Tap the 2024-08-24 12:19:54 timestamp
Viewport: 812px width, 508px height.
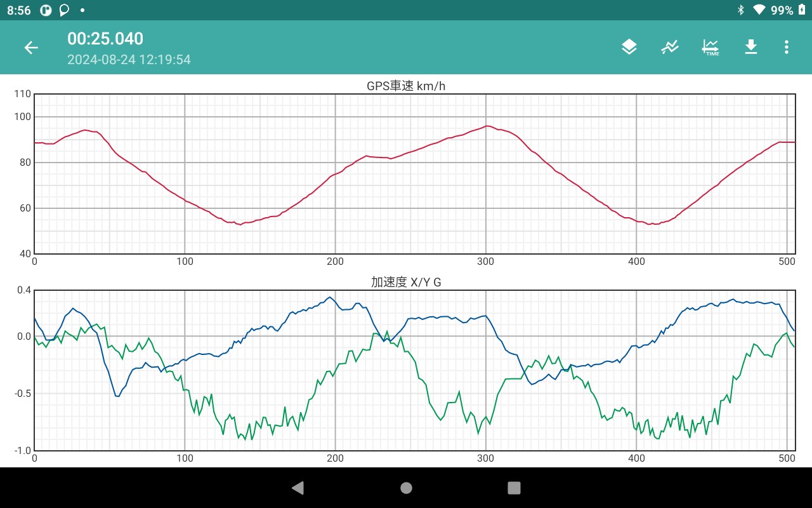pyautogui.click(x=129, y=60)
